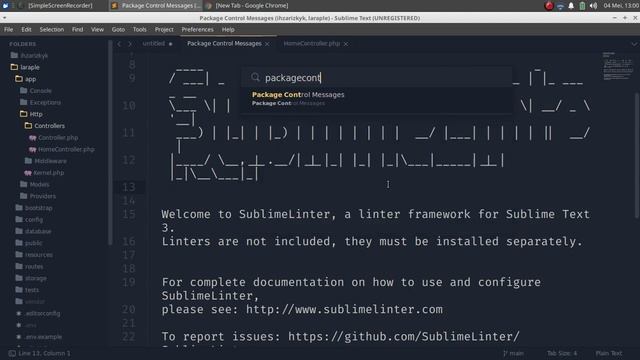Screen dimensions: 640x360
Task: Switch to the untitled tab
Action: coord(154,43)
